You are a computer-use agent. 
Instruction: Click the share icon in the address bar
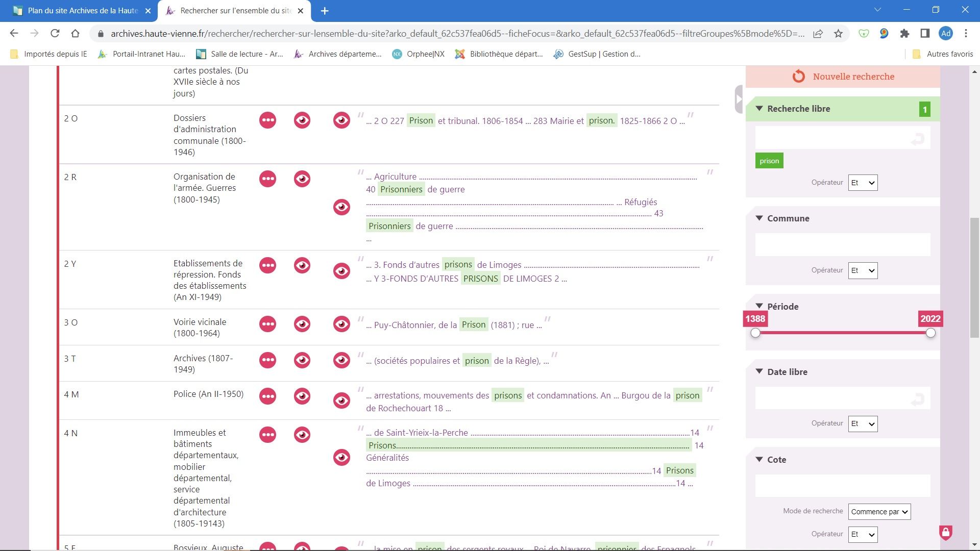(818, 34)
